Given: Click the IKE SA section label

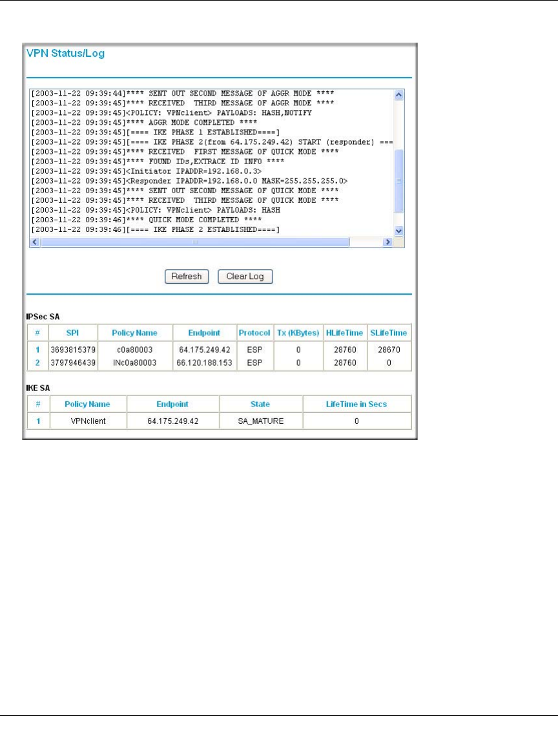Looking at the screenshot, I should [x=38, y=388].
